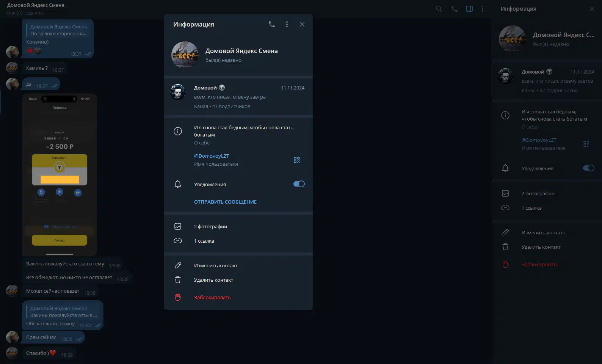Click photos icon in right side panel

[x=505, y=193]
